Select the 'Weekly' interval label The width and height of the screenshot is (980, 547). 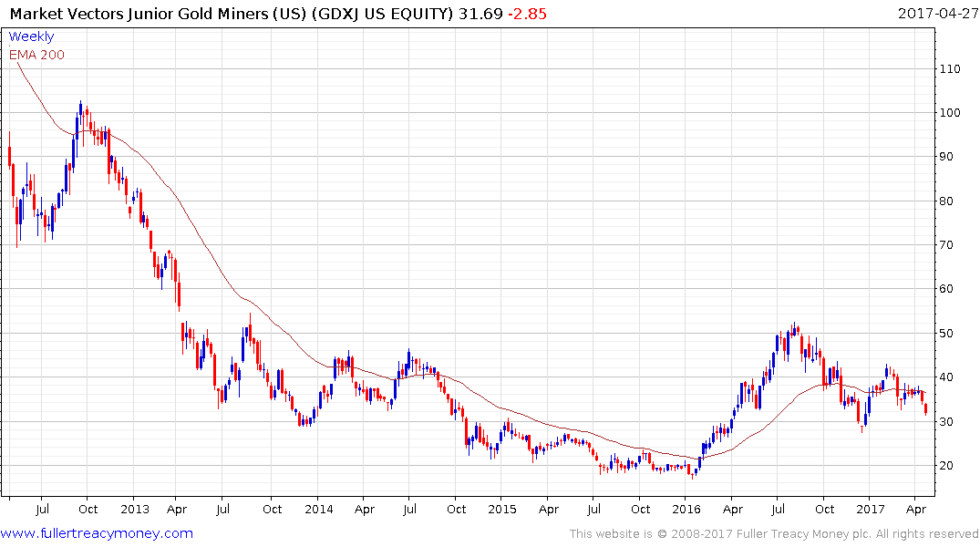(31, 36)
